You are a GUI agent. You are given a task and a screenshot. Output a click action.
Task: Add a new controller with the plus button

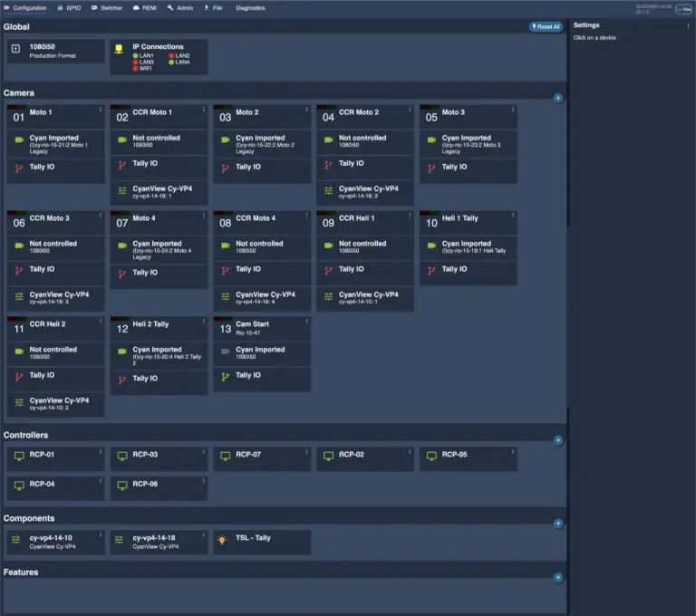tap(558, 440)
